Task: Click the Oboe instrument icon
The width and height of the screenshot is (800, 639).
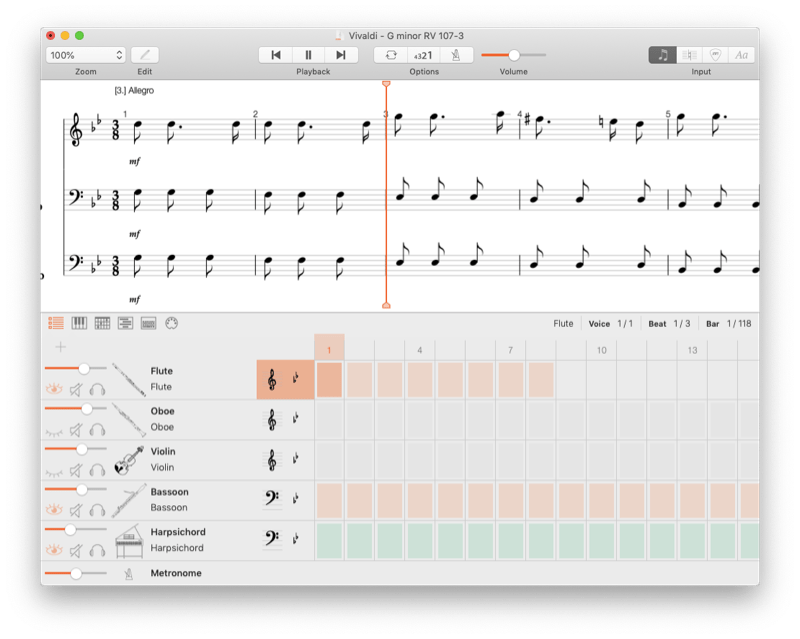Action: pos(129,420)
